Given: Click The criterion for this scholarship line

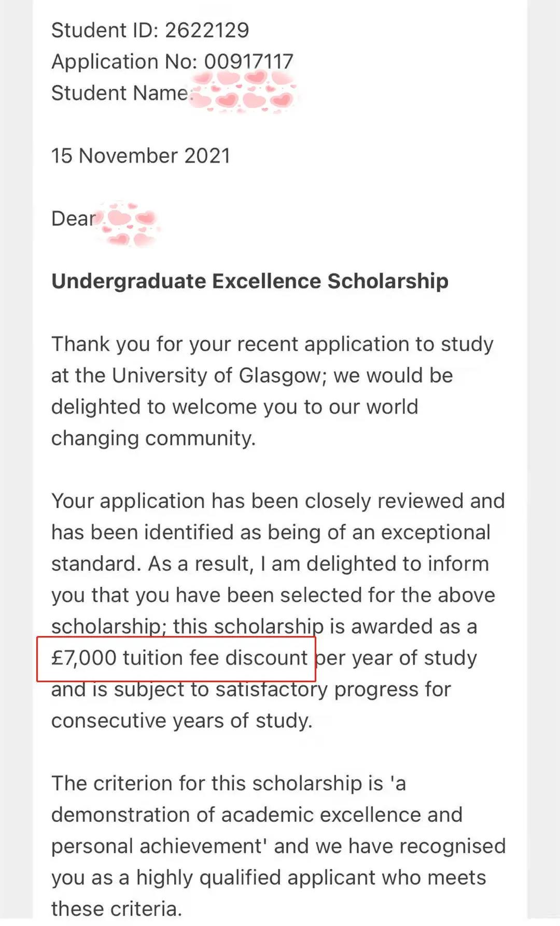Looking at the screenshot, I should pos(228,783).
